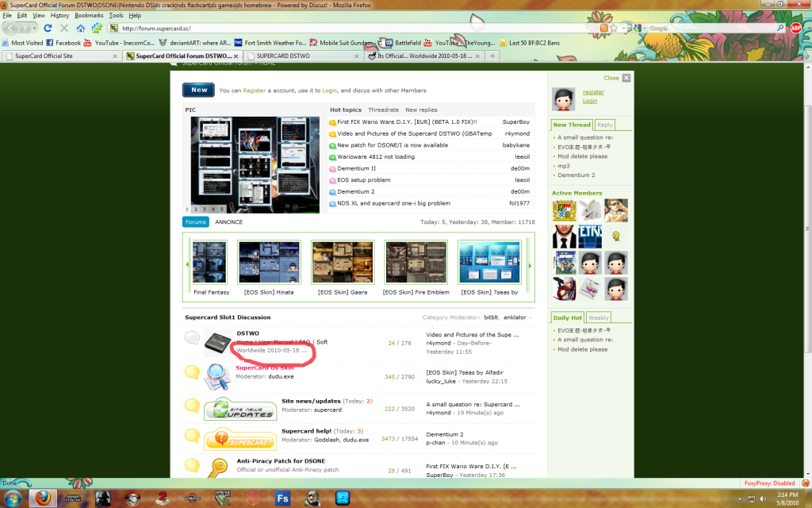Viewport: 812px width, 508px height.
Task: Open the Anti-Piracy Patch for DSONE forum
Action: point(281,461)
